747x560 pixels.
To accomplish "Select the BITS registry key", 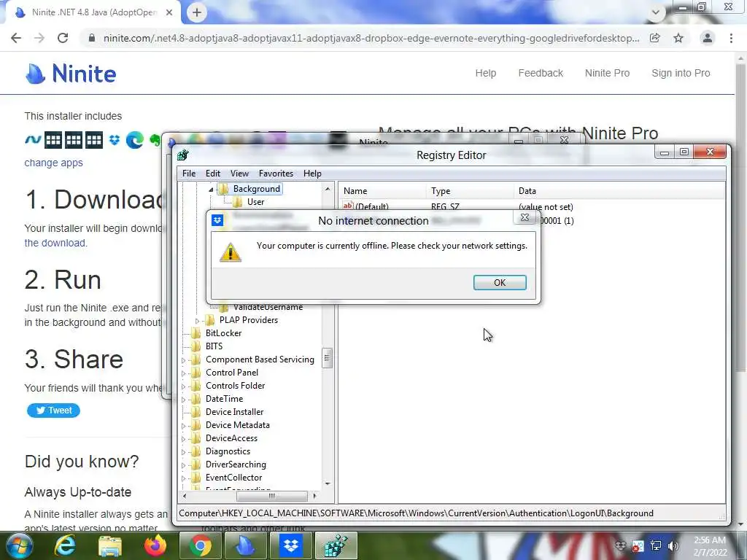I will [214, 346].
